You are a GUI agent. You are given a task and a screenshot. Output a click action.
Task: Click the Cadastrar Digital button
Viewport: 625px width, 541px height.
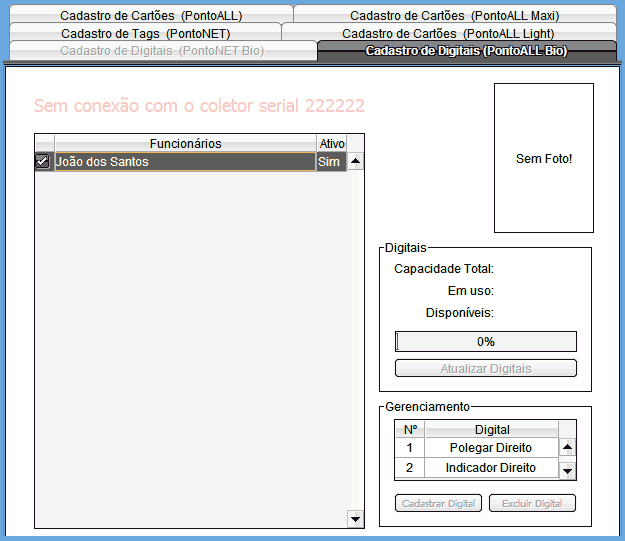click(438, 503)
